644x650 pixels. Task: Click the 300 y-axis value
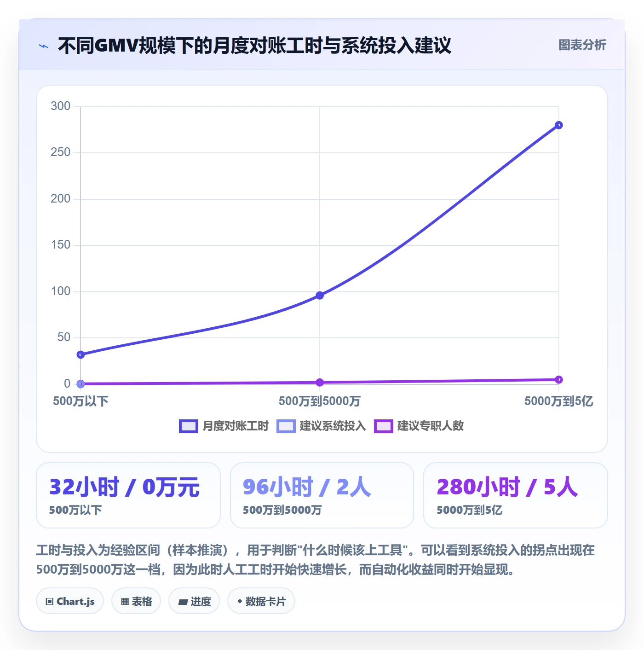coord(61,106)
